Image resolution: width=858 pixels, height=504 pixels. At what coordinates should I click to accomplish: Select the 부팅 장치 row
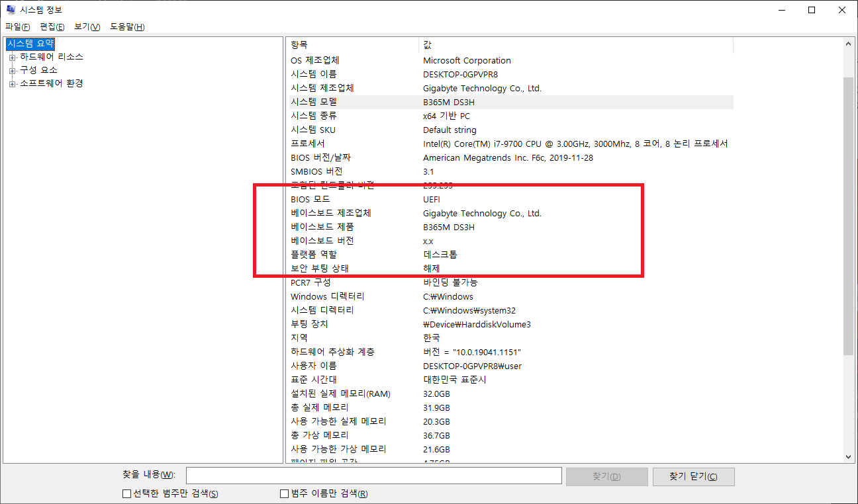510,324
